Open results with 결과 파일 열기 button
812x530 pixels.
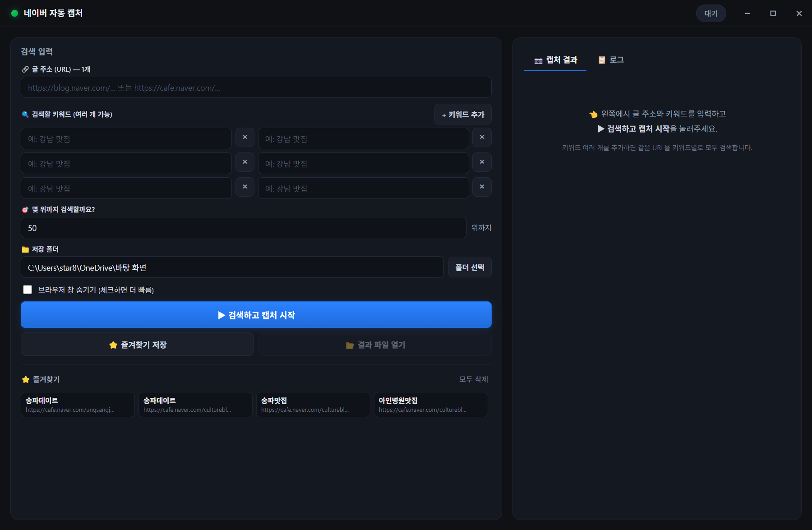375,345
